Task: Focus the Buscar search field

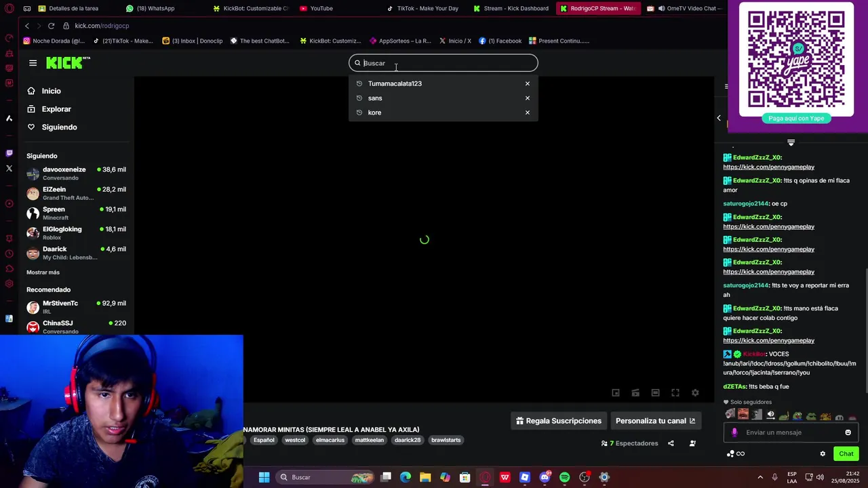Action: 443,63
